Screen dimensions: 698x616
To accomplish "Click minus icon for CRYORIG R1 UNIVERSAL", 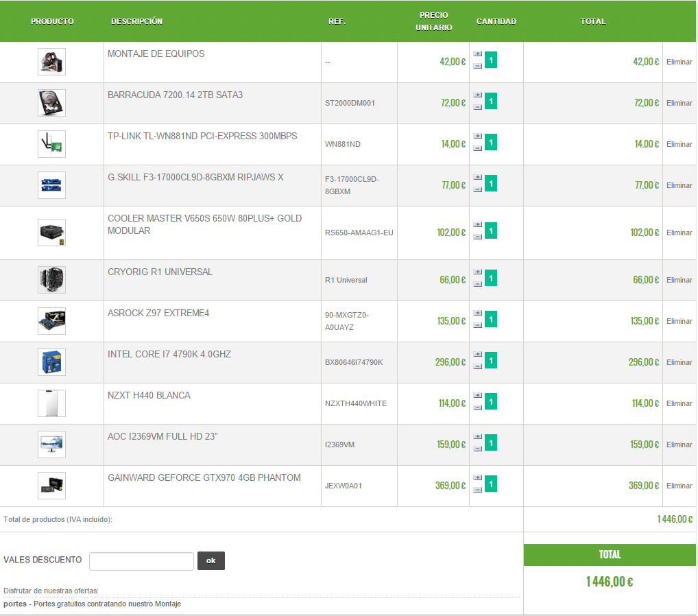I will click(477, 284).
